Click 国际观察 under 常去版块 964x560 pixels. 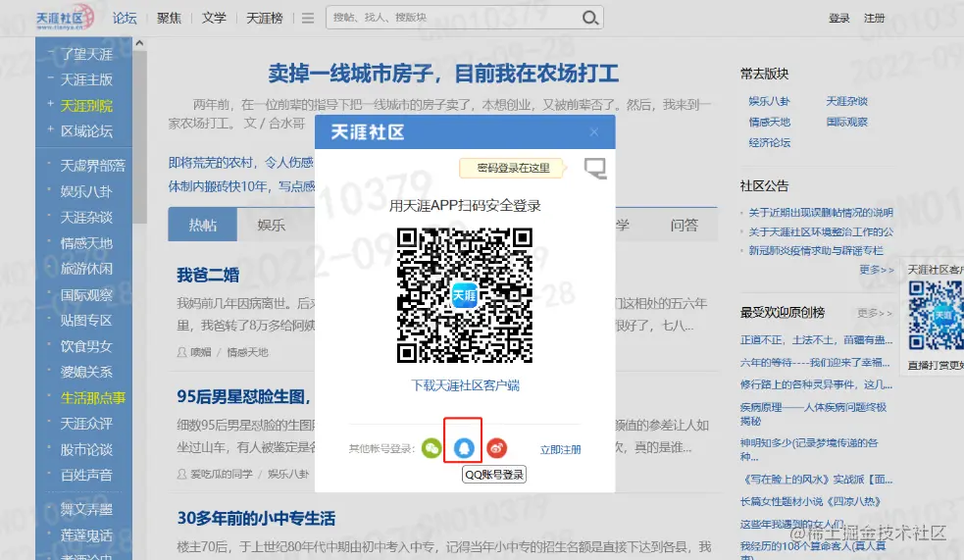click(x=846, y=122)
